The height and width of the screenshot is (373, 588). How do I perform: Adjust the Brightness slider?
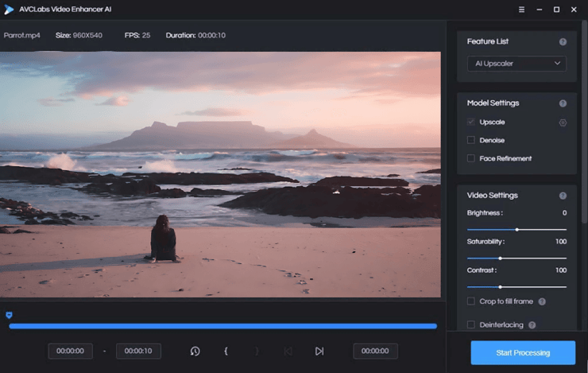click(x=516, y=230)
